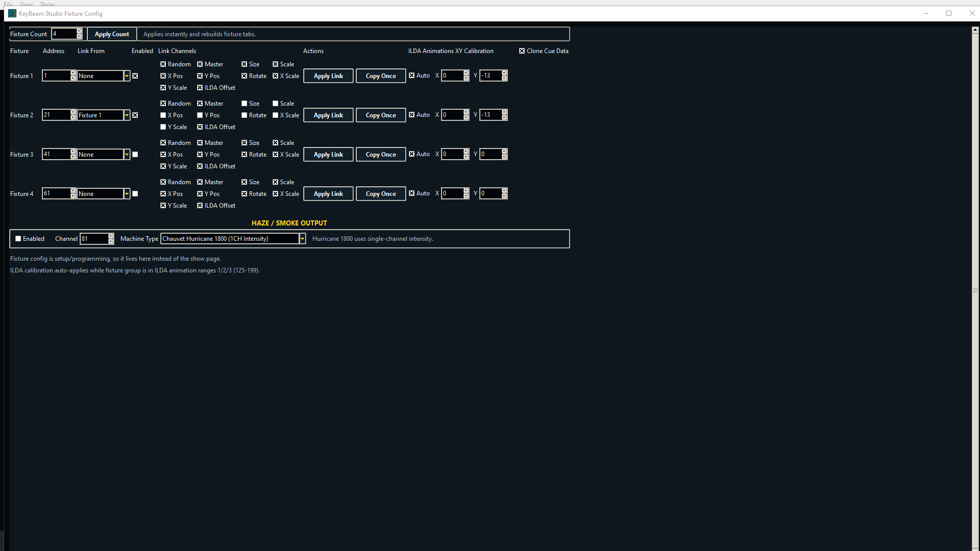Image resolution: width=980 pixels, height=551 pixels.
Task: Click the vertical scrollbar on right edge
Action: coord(975,290)
